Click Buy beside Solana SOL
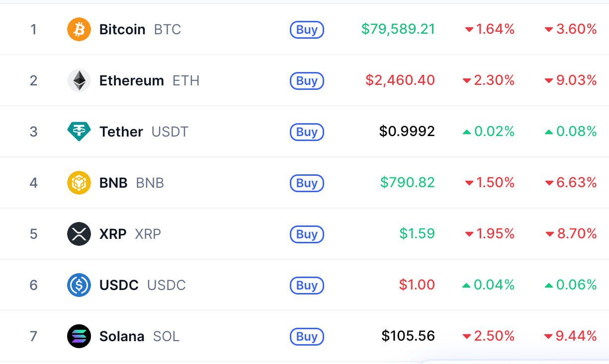Image resolution: width=609 pixels, height=364 pixels. click(x=307, y=337)
